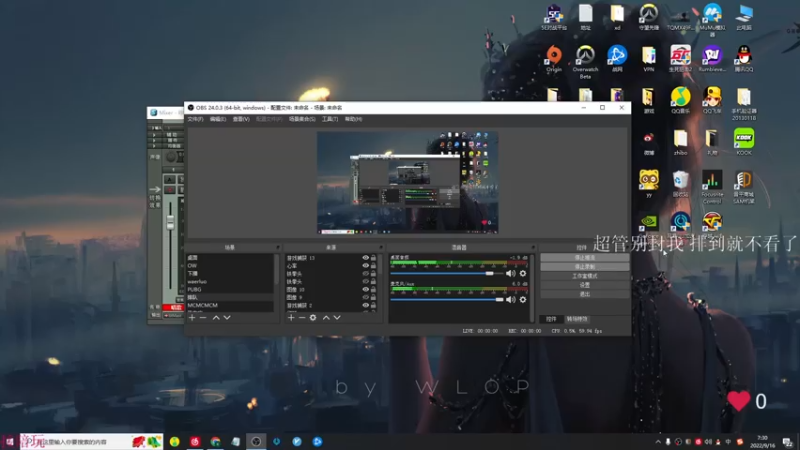This screenshot has height=450, width=800.
Task: Add a new scene with the plus icon
Action: pos(192,317)
